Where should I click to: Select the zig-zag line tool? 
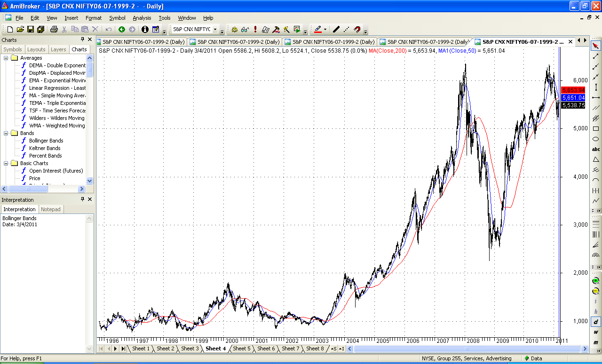[596, 201]
